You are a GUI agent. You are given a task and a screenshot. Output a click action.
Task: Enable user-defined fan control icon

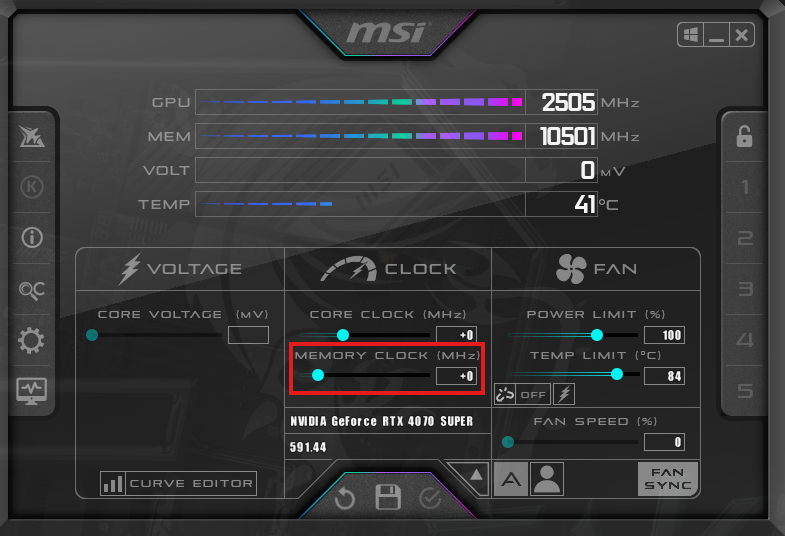pyautogui.click(x=547, y=479)
